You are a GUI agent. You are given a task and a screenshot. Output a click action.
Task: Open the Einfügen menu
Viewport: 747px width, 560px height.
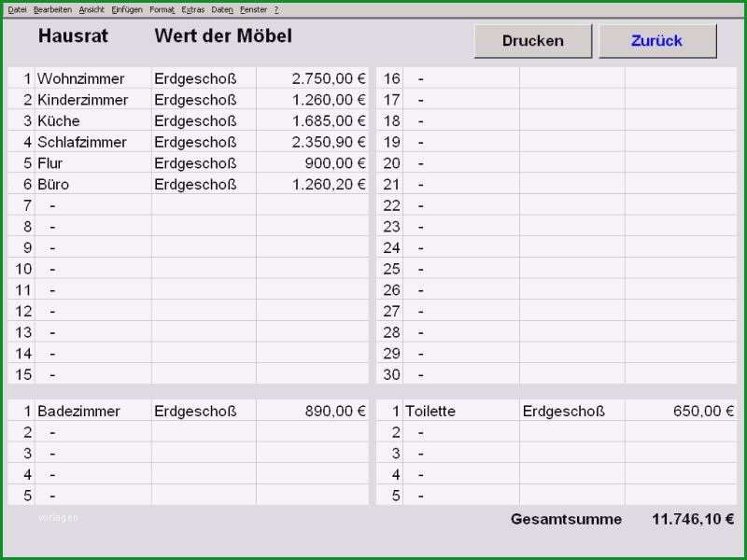(x=127, y=9)
